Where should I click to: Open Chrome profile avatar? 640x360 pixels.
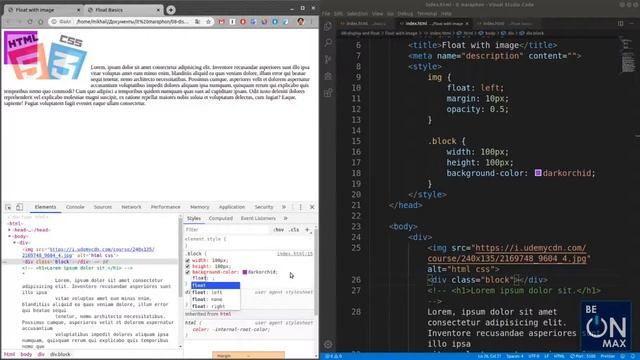click(x=301, y=22)
